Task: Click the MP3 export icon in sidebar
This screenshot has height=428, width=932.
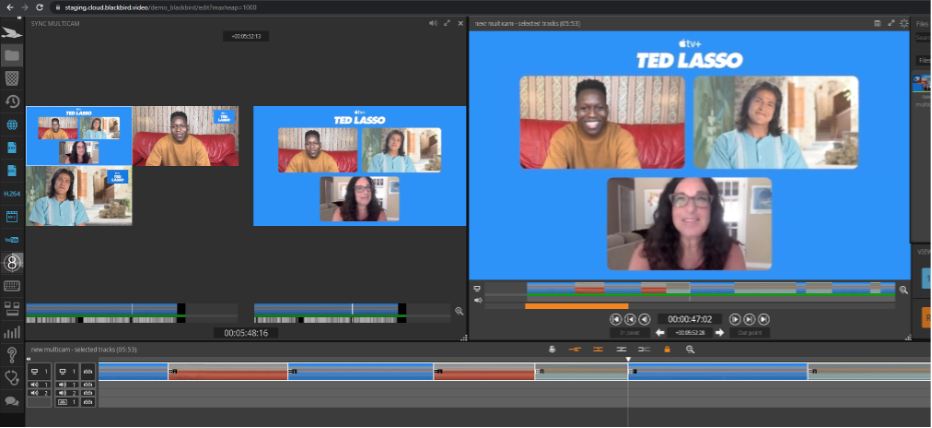Action: pos(12,216)
